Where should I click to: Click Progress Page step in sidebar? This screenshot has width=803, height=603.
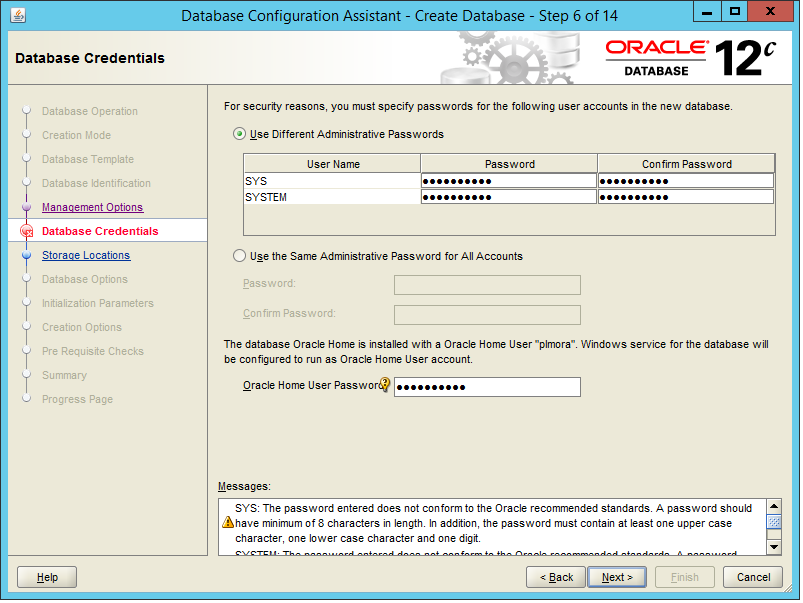click(x=77, y=399)
